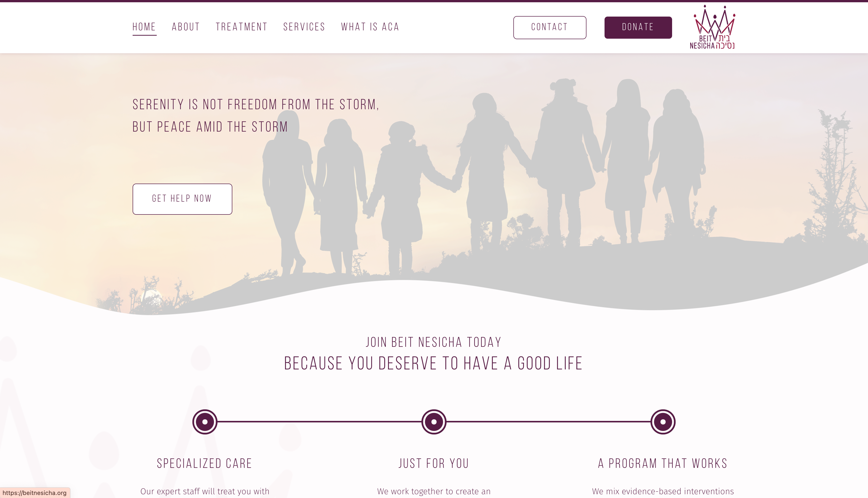Go to the About page

click(x=186, y=27)
